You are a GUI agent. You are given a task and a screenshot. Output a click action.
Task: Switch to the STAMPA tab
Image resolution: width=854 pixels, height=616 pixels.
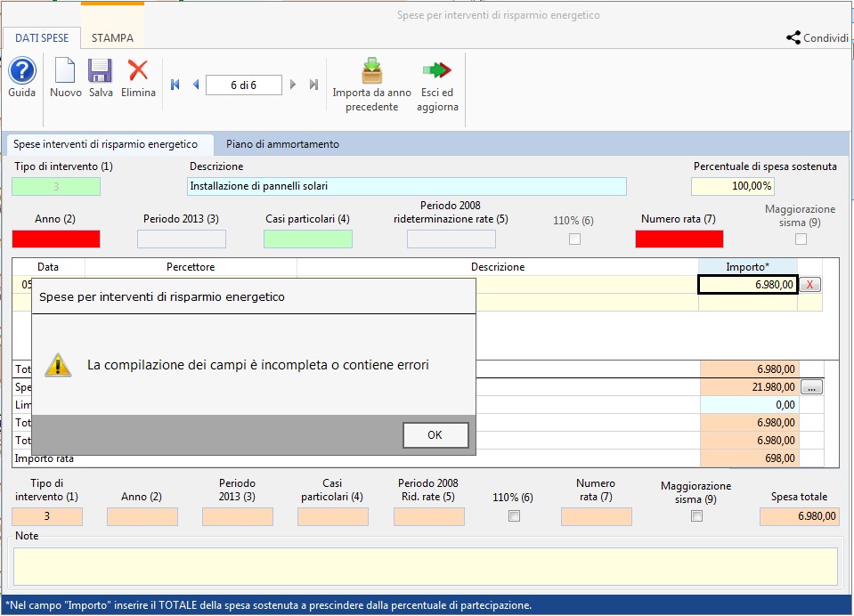pos(112,38)
